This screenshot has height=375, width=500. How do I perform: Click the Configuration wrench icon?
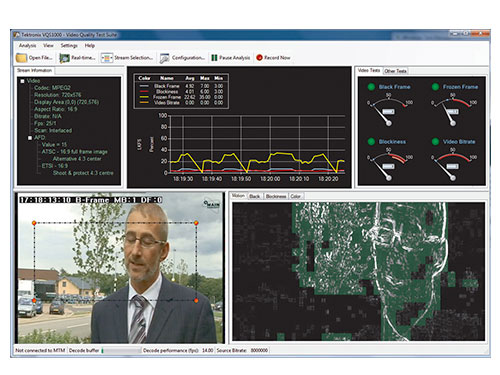[164, 58]
